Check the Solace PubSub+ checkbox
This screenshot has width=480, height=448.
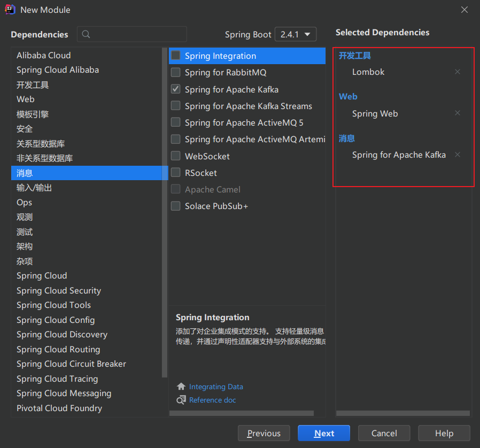pos(175,206)
